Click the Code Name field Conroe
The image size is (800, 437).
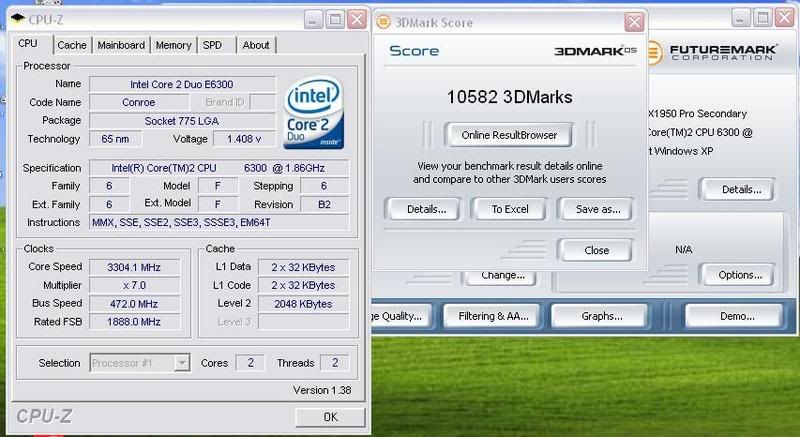point(139,102)
